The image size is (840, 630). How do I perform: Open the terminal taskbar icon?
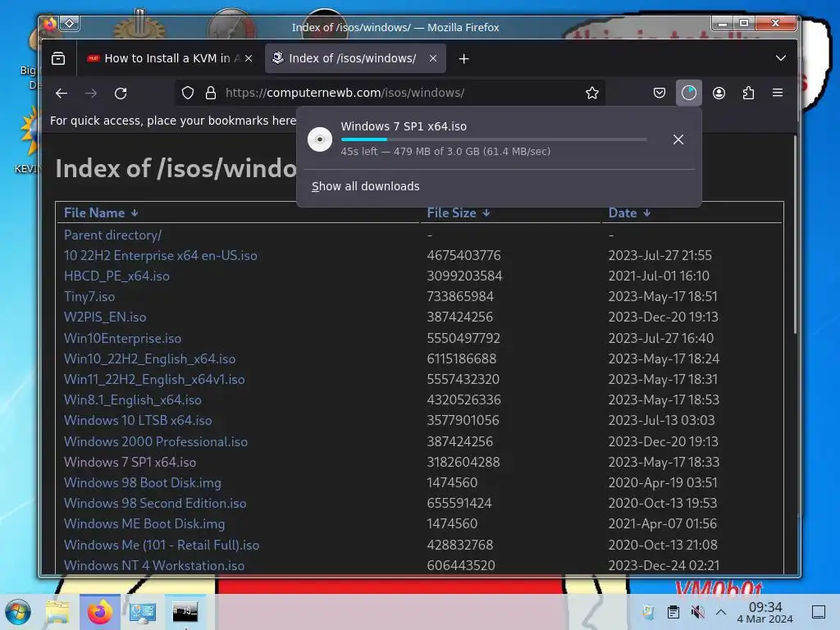click(185, 612)
